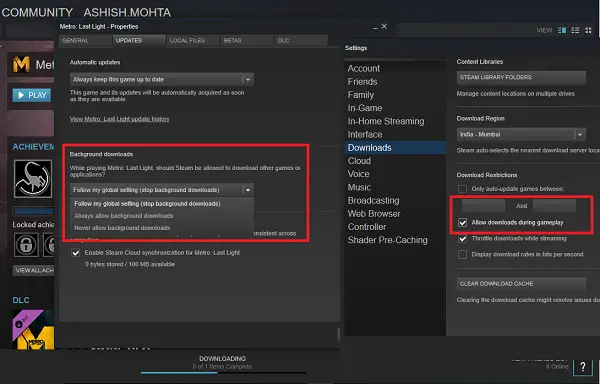Expand the Automatic updates dropdown
Image resolution: width=600 pixels, height=384 pixels.
(161, 80)
